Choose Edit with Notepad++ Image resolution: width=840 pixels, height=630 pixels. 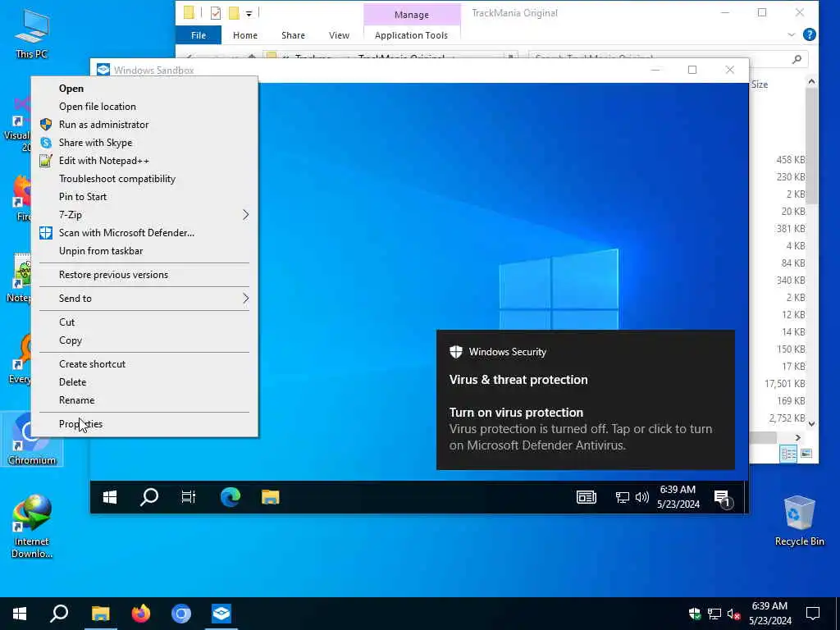tap(144, 161)
